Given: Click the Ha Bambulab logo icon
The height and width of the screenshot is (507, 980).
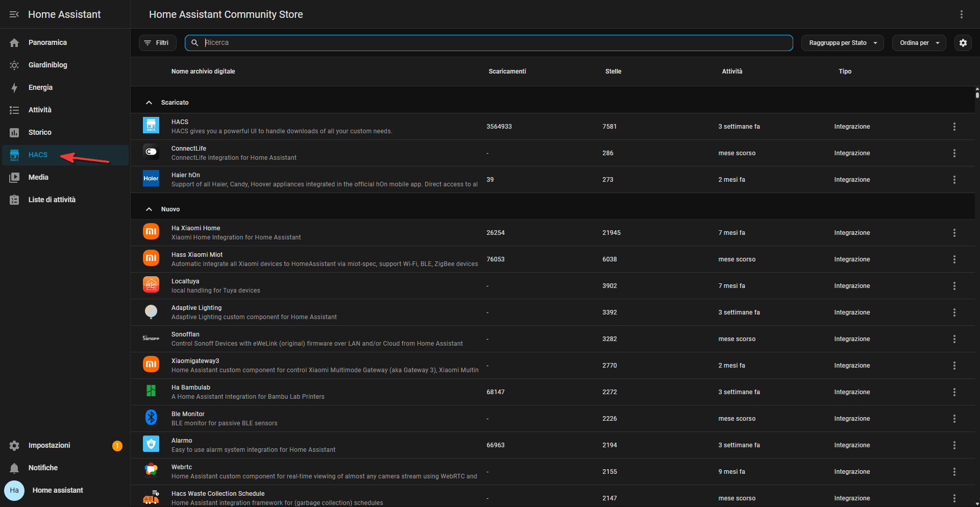Looking at the screenshot, I should 151,391.
